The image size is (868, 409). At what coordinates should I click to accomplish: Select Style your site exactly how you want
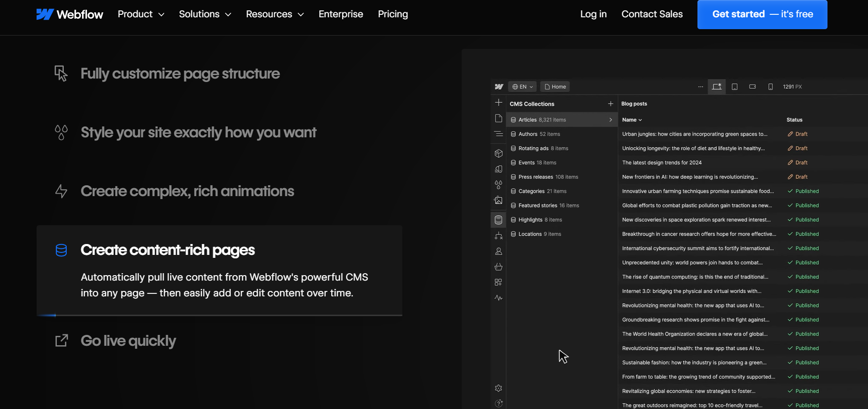(x=198, y=132)
